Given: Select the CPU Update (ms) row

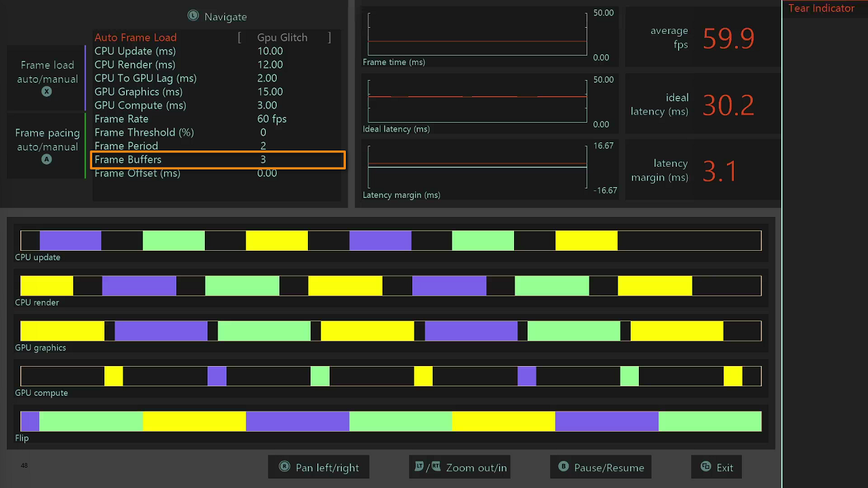Looking at the screenshot, I should pos(217,51).
